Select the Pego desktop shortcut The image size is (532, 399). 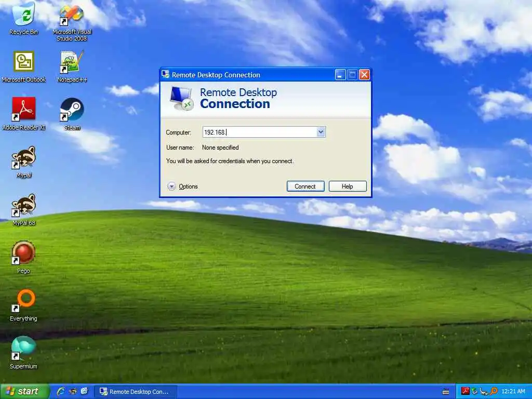click(x=24, y=258)
